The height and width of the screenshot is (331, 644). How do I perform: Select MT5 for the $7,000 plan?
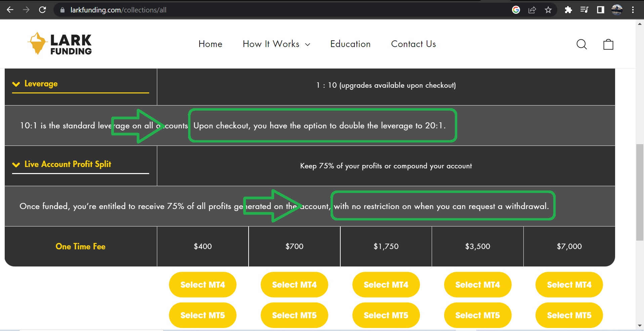click(569, 315)
